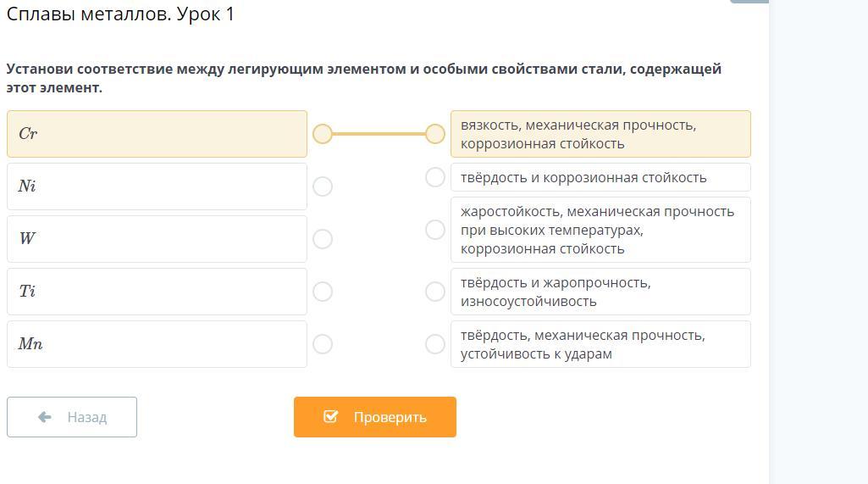Click the left arrow icon on Назад
The image size is (868, 484).
(x=45, y=417)
